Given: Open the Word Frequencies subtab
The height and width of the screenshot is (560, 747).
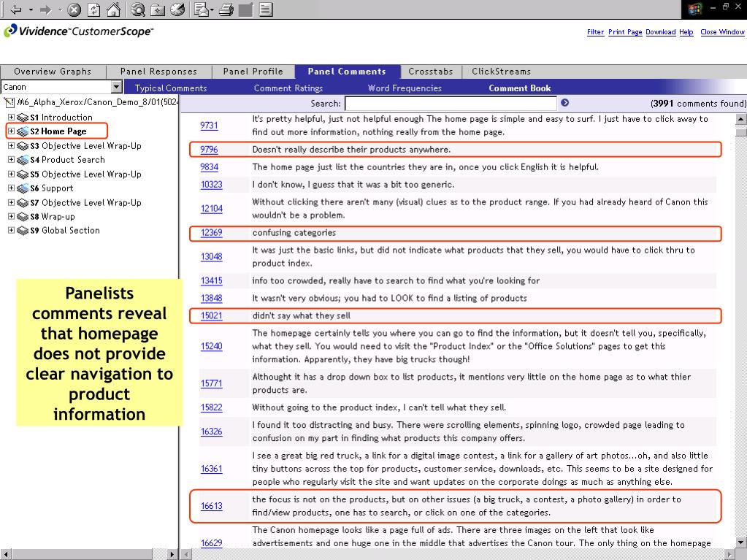Looking at the screenshot, I should pos(405,88).
